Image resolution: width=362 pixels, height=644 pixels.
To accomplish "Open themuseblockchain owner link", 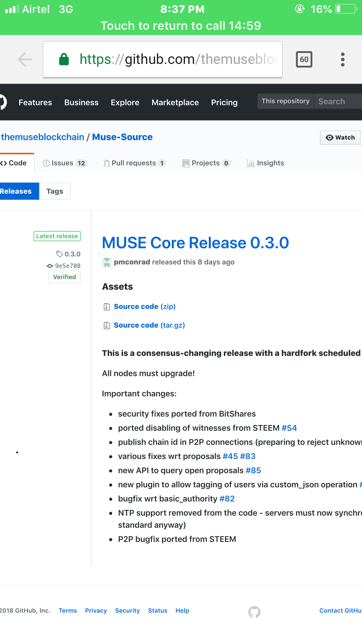I will click(43, 137).
